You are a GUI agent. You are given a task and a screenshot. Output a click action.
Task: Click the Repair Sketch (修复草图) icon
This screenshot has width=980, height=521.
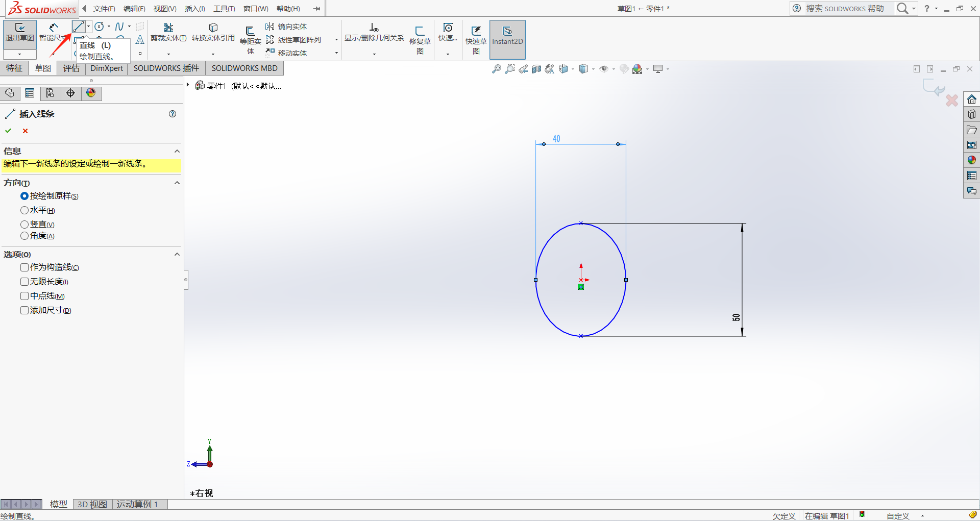click(x=420, y=37)
